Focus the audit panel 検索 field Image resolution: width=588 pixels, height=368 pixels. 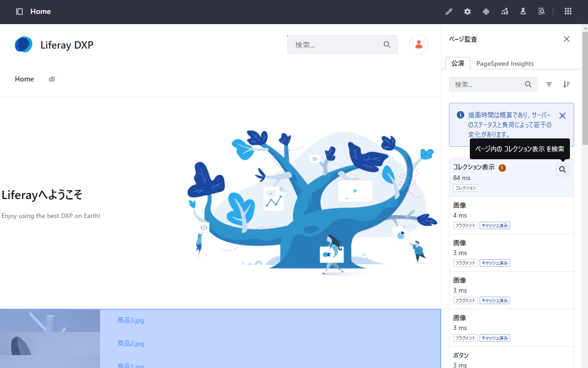point(493,84)
